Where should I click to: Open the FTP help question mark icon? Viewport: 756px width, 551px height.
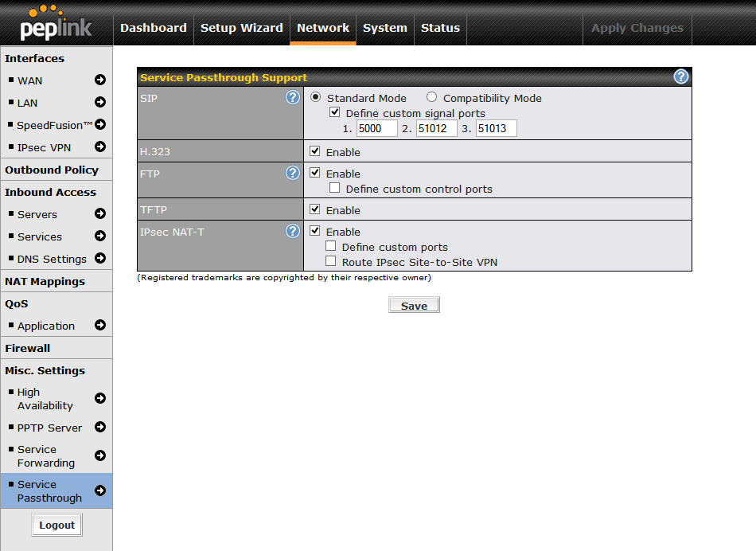(293, 173)
